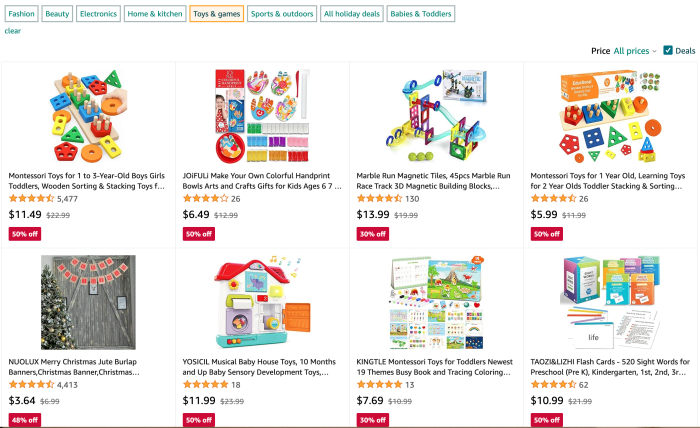Switch to the Electronics category tab
This screenshot has height=428, width=700.
point(98,14)
